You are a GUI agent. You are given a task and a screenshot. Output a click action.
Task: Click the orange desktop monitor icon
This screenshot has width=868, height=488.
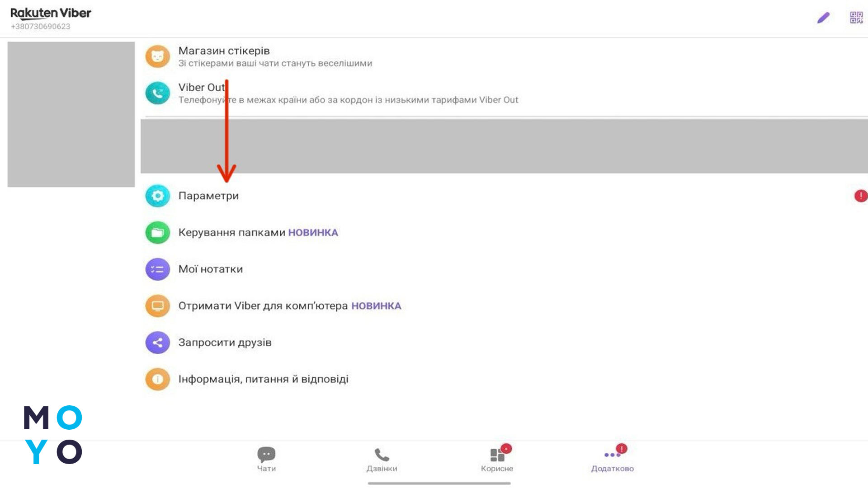(x=157, y=306)
